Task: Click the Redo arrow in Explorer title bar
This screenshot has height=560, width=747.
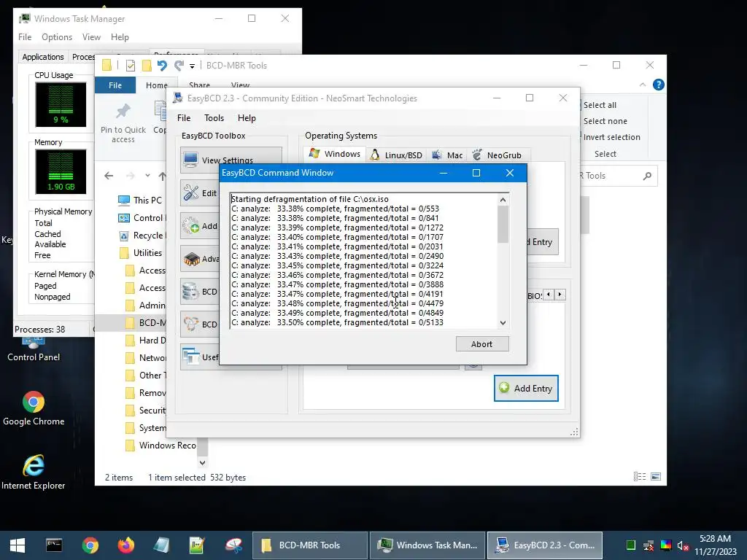Action: pos(179,66)
